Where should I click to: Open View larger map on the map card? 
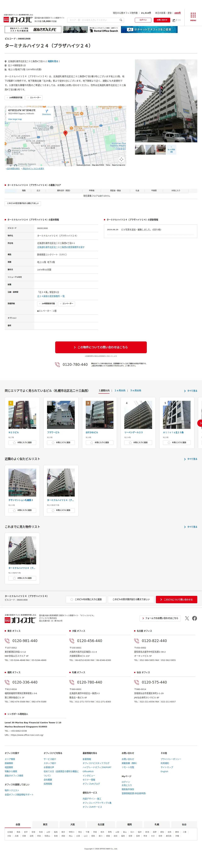(15, 119)
